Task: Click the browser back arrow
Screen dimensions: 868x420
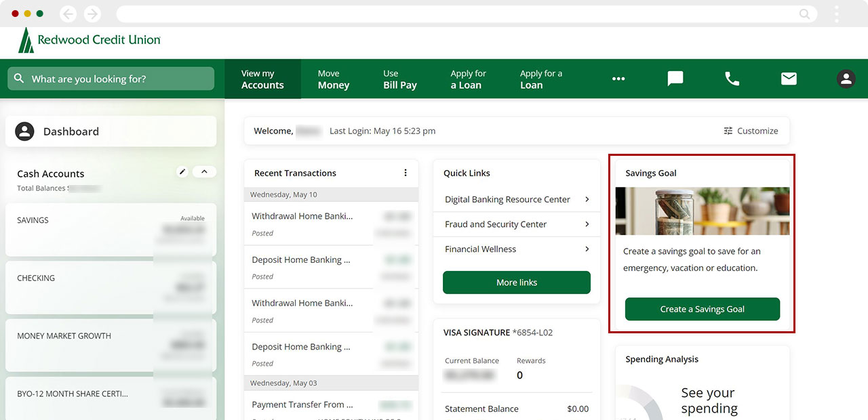Action: (x=68, y=14)
